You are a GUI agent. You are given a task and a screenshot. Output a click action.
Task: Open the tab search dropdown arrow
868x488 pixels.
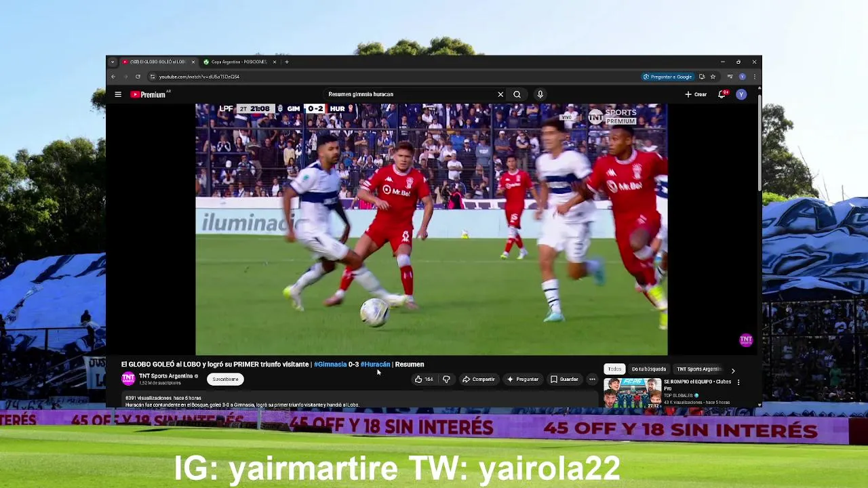click(x=113, y=62)
